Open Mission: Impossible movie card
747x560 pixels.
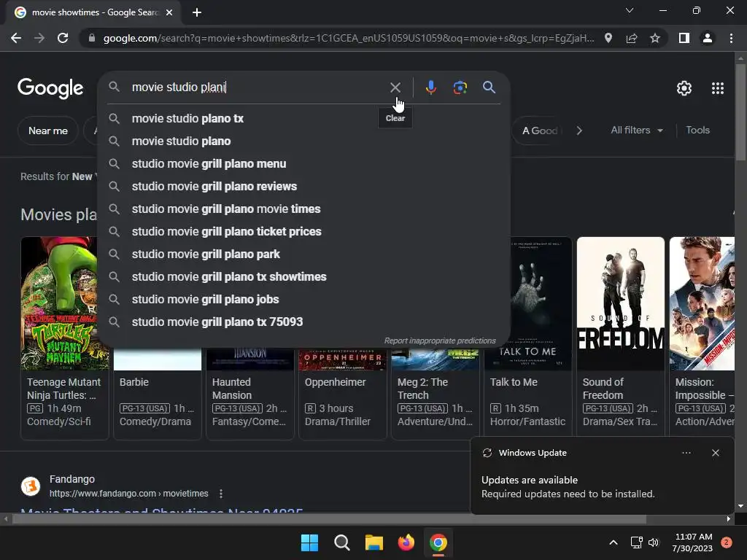click(x=702, y=337)
